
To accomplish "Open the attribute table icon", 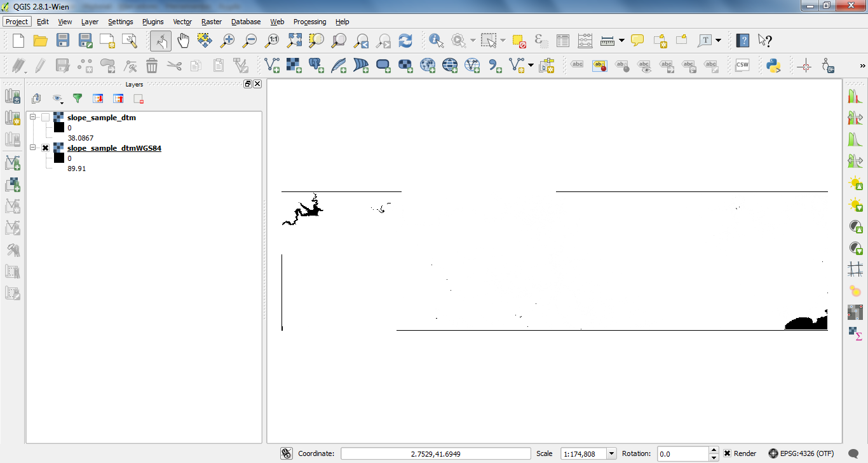I will 563,41.
